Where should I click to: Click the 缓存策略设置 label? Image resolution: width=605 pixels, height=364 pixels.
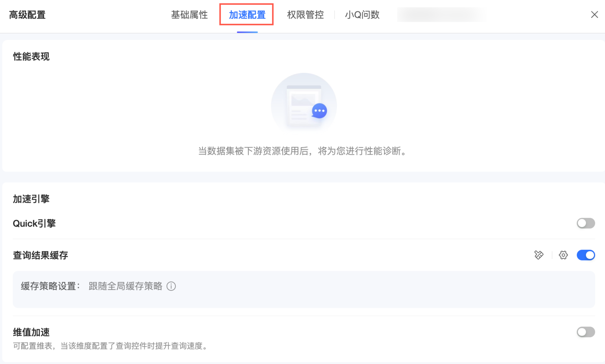point(51,286)
